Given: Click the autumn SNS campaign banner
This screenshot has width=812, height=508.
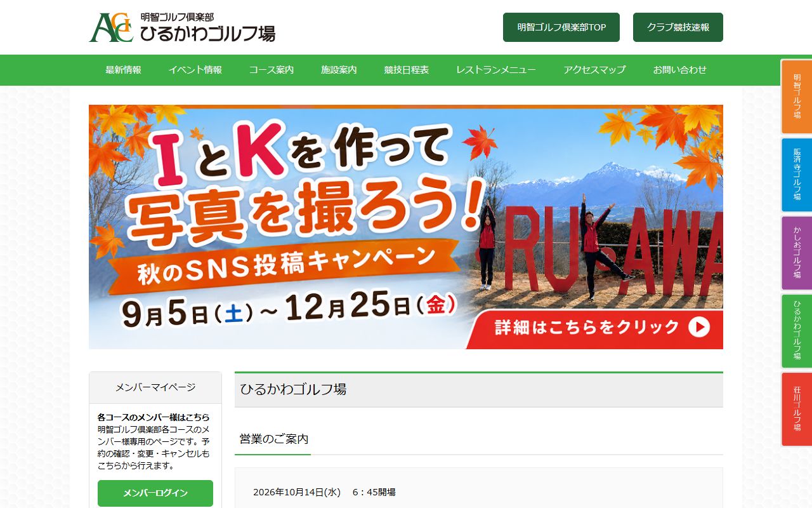Looking at the screenshot, I should click(x=406, y=227).
